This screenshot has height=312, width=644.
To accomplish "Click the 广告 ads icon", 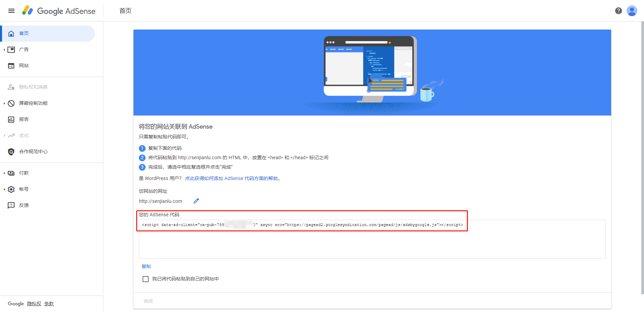I will (x=11, y=50).
